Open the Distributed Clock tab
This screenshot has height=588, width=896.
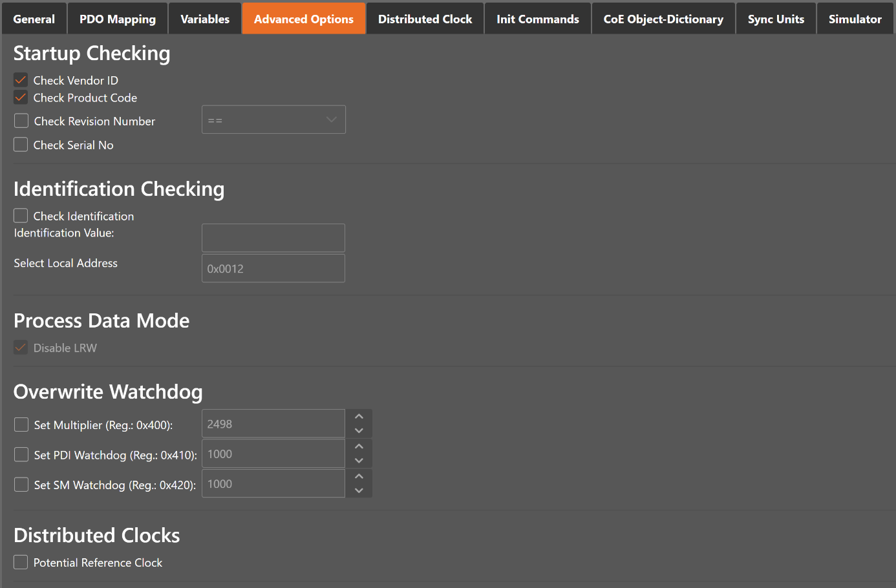(425, 18)
